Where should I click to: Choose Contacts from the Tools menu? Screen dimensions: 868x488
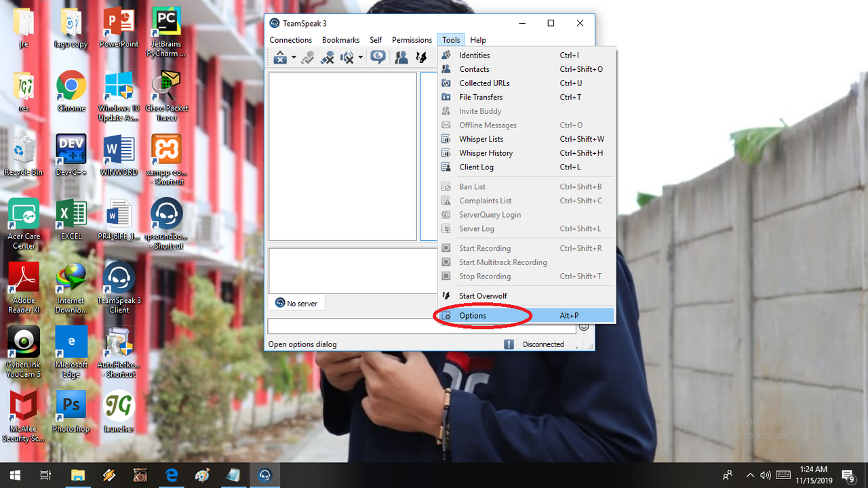click(526, 69)
